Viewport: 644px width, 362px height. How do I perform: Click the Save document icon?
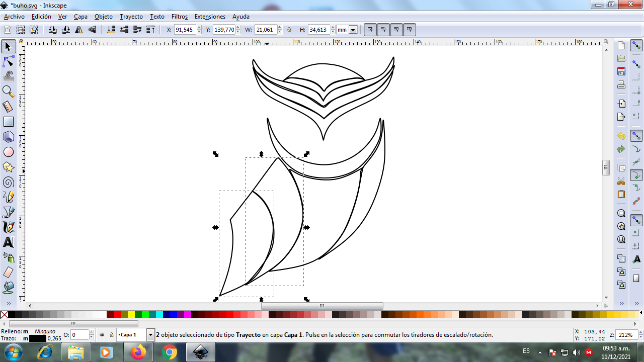[x=621, y=71]
